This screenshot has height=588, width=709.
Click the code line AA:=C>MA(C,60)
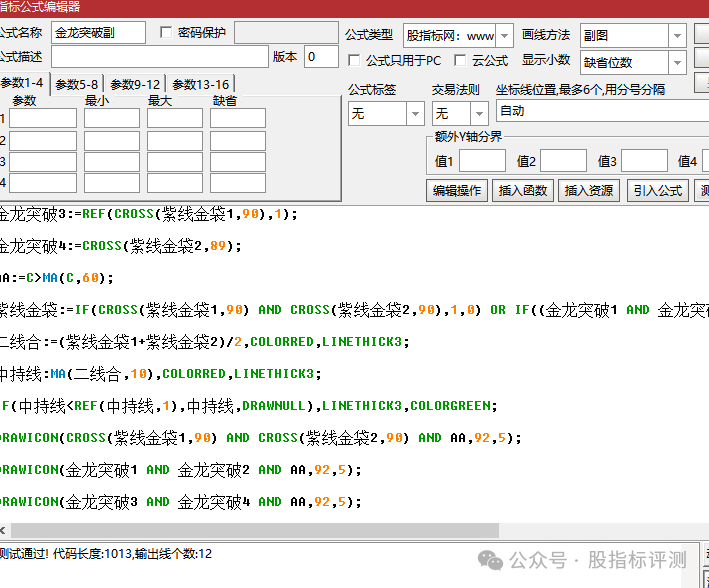56,278
